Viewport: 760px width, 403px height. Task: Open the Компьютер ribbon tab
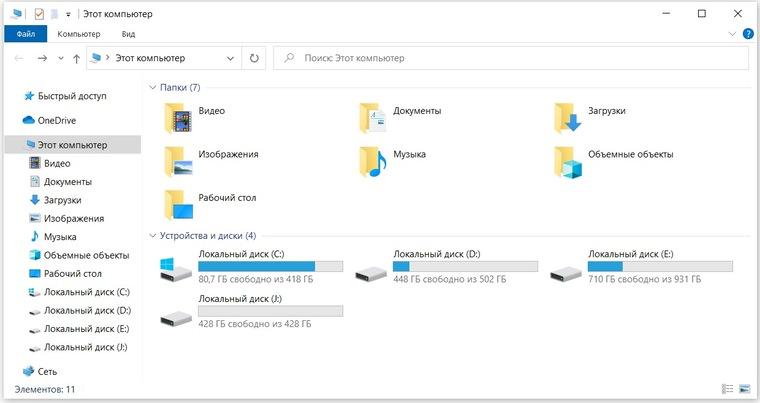79,34
